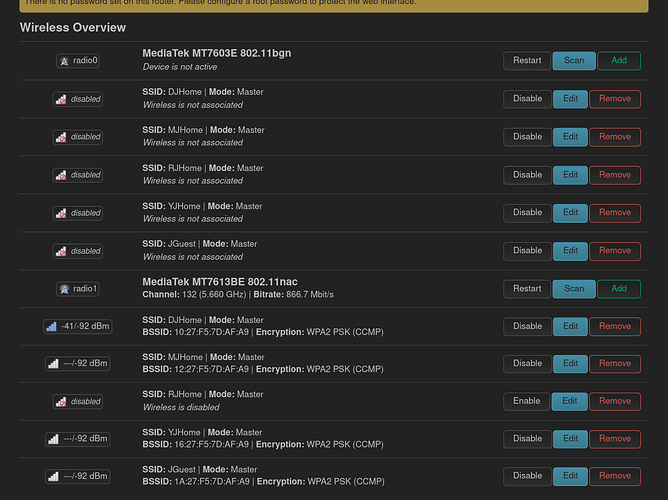668x500 pixels.
Task: Edit DJHome with BSSID 10:27:F5:7D:AF:A9
Action: tap(570, 326)
